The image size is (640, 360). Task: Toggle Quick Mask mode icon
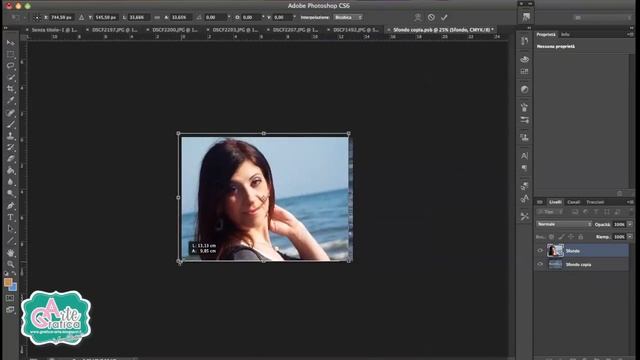pos(10,298)
